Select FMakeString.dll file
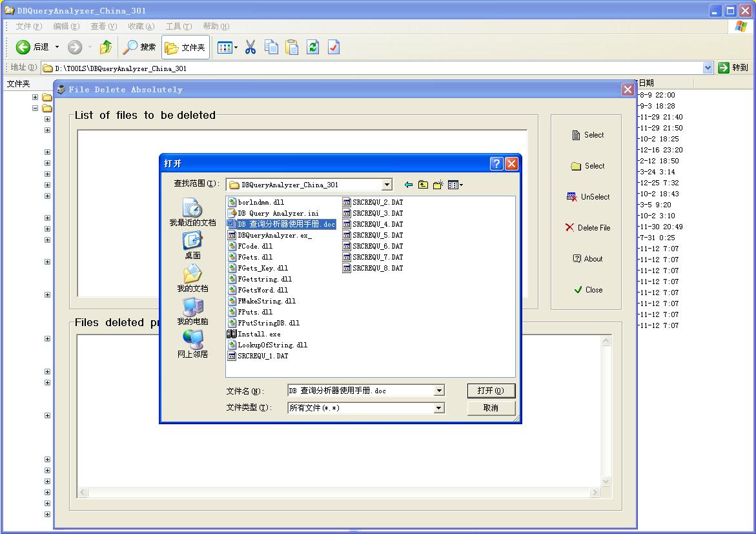The width and height of the screenshot is (756, 534). click(262, 301)
